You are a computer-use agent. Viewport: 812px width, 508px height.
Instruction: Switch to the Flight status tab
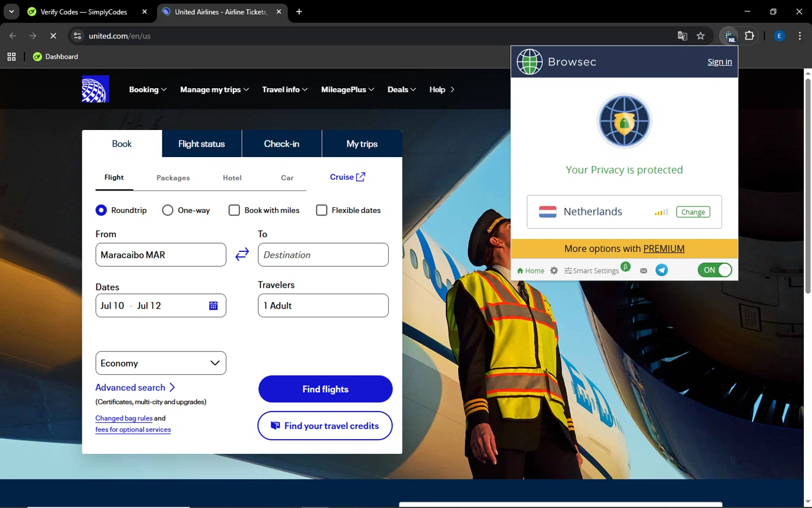[201, 144]
